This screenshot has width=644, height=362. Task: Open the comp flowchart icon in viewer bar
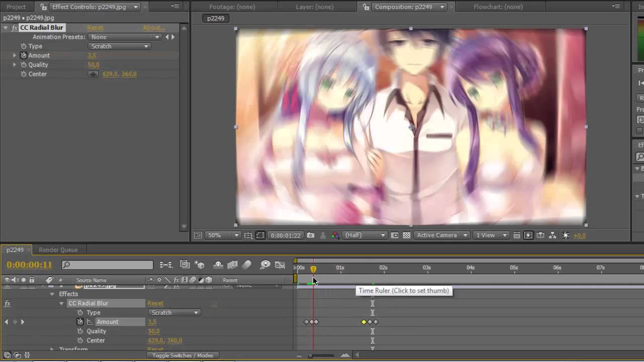coord(553,235)
